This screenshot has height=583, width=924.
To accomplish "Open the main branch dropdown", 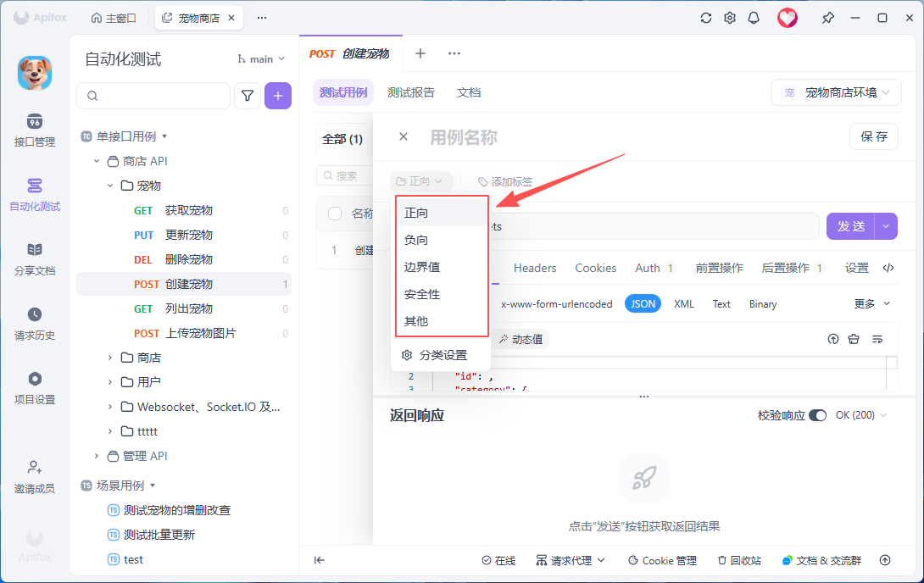I will [x=261, y=58].
